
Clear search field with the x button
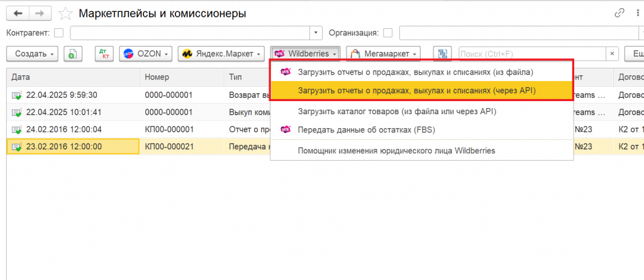click(x=612, y=54)
